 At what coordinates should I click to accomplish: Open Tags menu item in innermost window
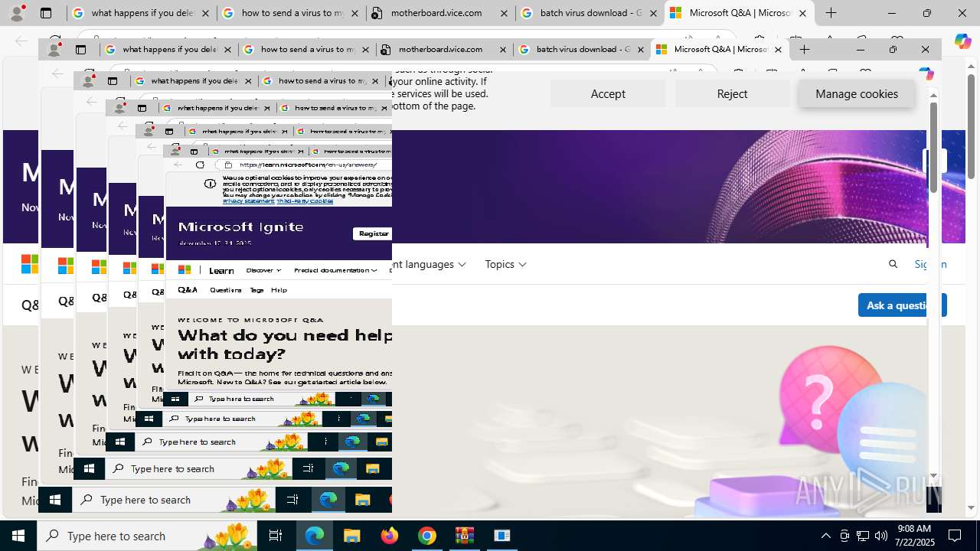coord(256,290)
